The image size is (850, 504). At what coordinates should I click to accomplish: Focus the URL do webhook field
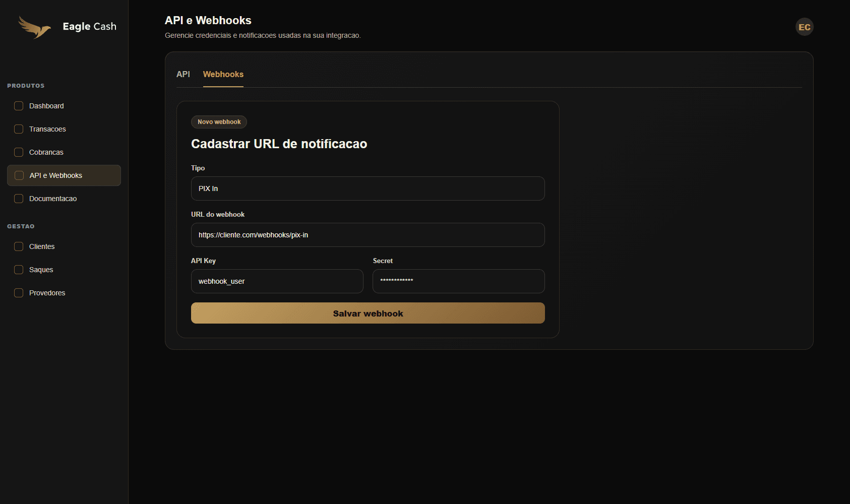[368, 235]
